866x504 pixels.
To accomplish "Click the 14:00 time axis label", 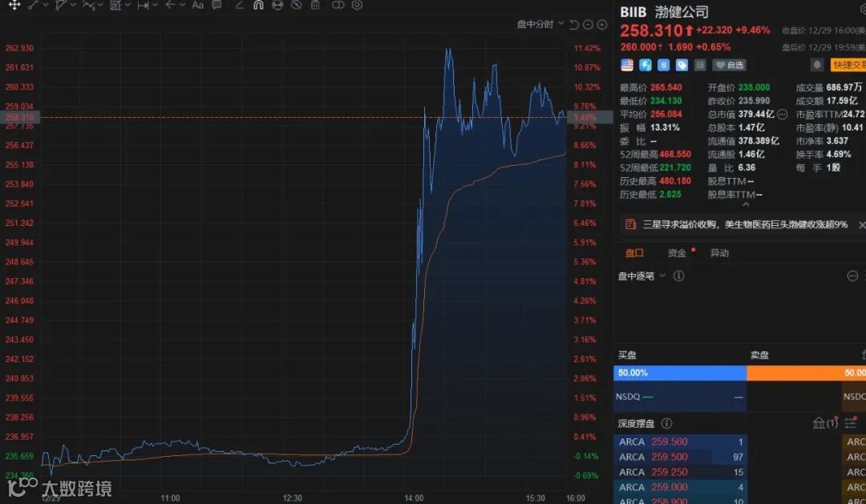I will (414, 498).
